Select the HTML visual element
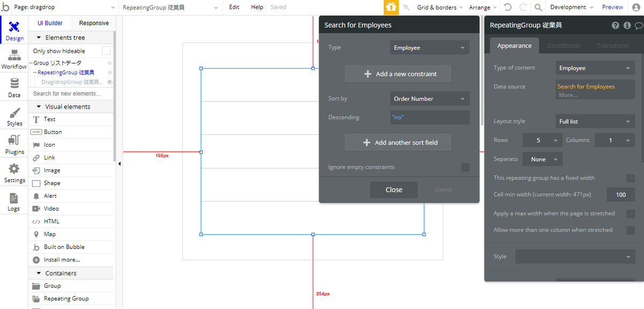The height and width of the screenshot is (309, 644). 72,221
